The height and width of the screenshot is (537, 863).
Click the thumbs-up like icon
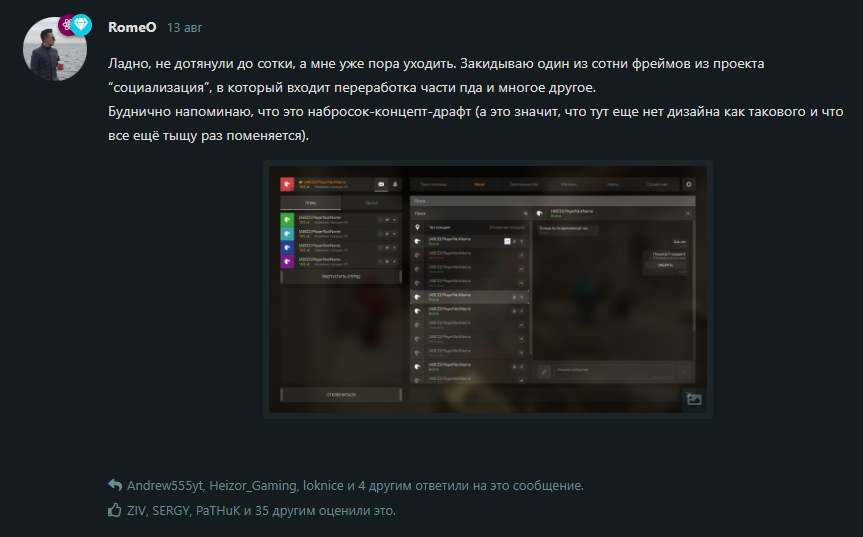click(114, 509)
